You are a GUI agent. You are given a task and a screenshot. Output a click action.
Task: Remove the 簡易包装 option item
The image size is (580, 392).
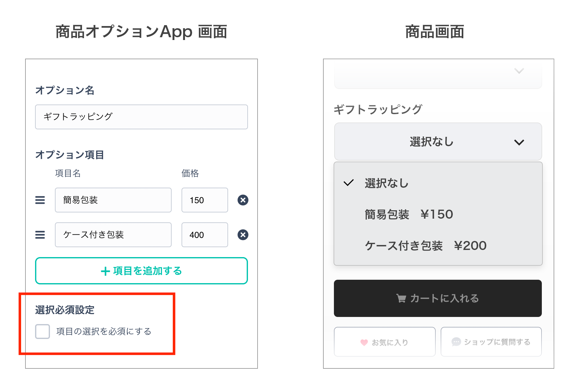point(243,200)
